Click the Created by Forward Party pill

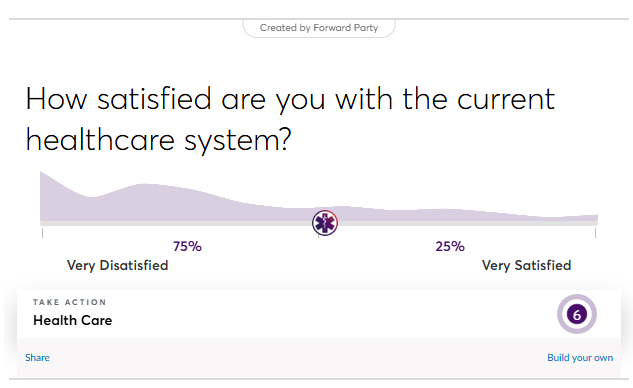pos(319,28)
